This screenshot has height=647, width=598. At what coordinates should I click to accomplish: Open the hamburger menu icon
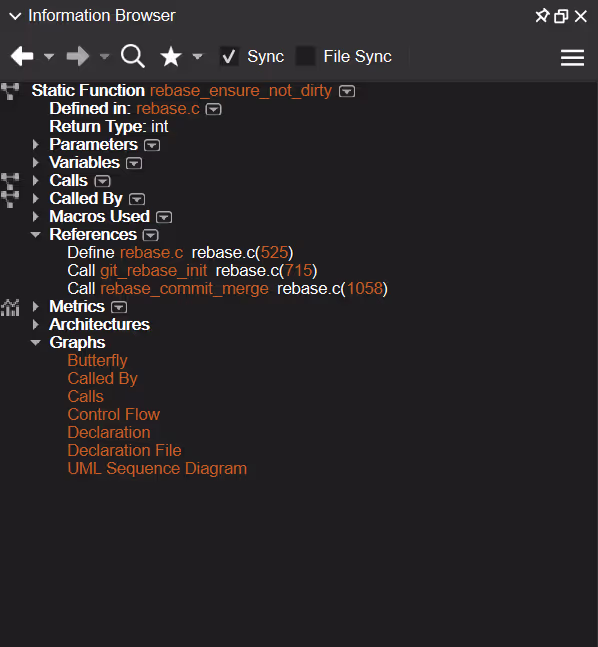572,57
